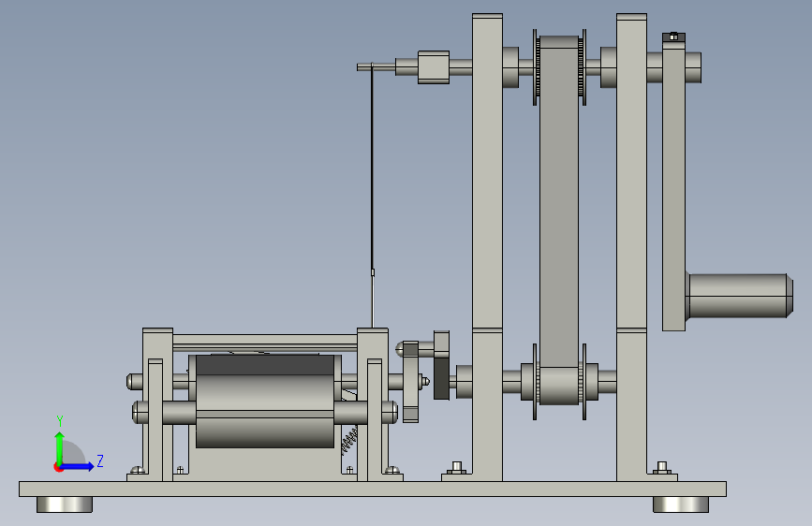The height and width of the screenshot is (526, 812).
Task: Select the set screw atop crank arm
Action: click(673, 37)
